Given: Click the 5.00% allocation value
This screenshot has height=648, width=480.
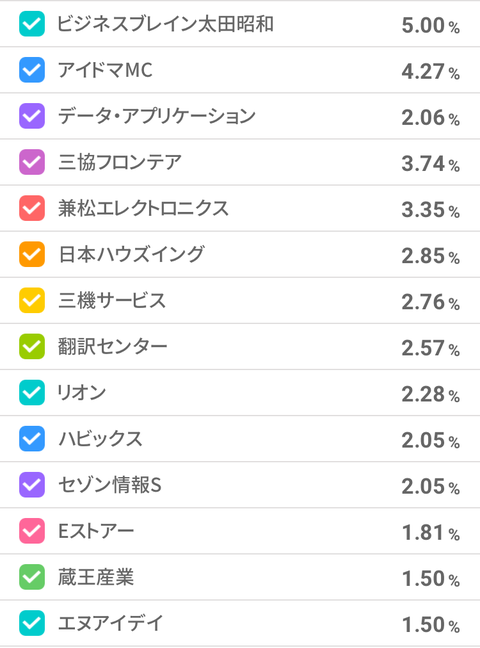Looking at the screenshot, I should tap(430, 25).
